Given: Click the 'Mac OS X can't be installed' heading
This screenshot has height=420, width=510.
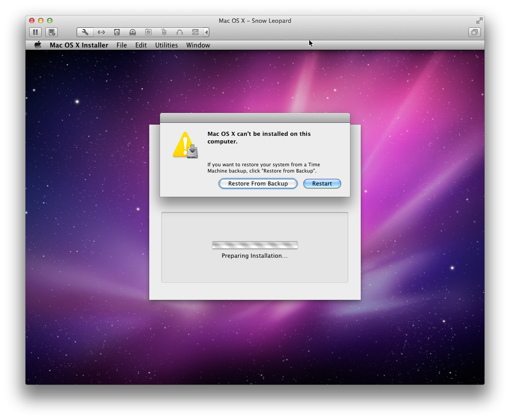Looking at the screenshot, I should click(259, 138).
